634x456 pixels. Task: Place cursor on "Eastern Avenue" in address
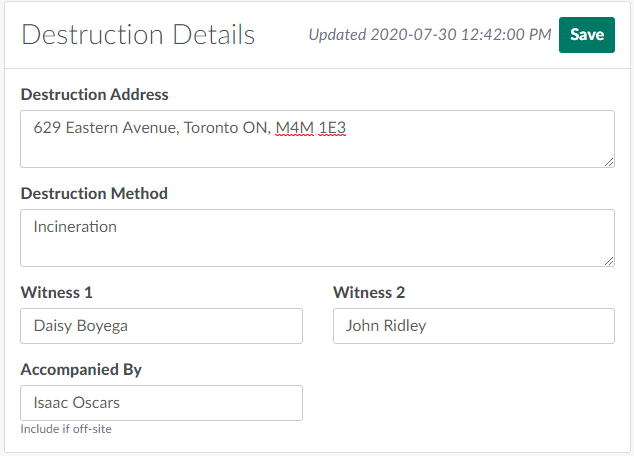pos(122,128)
